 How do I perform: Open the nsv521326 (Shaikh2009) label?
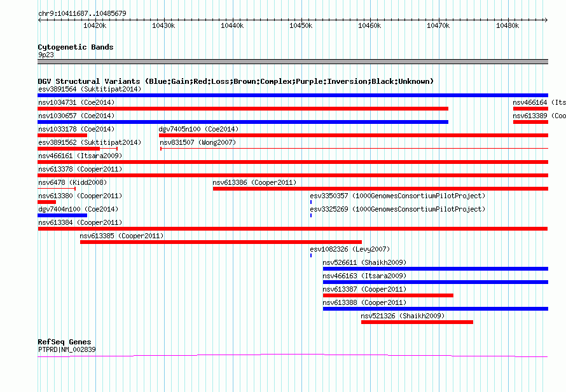tap(403, 316)
